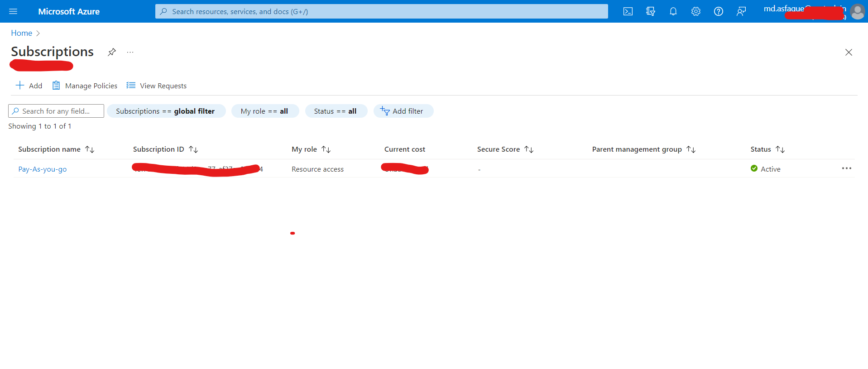Sort by My role column
This screenshot has width=868, height=369.
pos(311,149)
